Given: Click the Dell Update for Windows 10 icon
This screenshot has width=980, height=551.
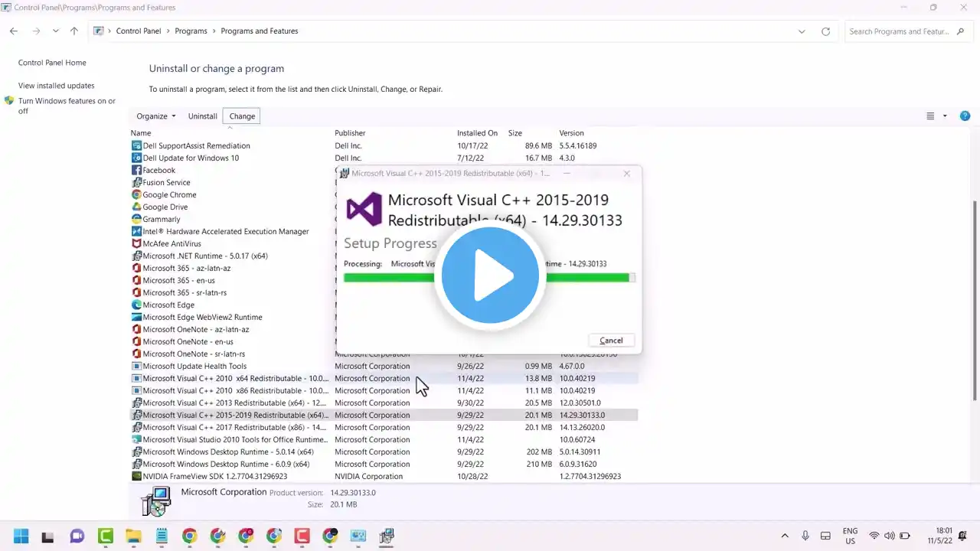Looking at the screenshot, I should (137, 158).
